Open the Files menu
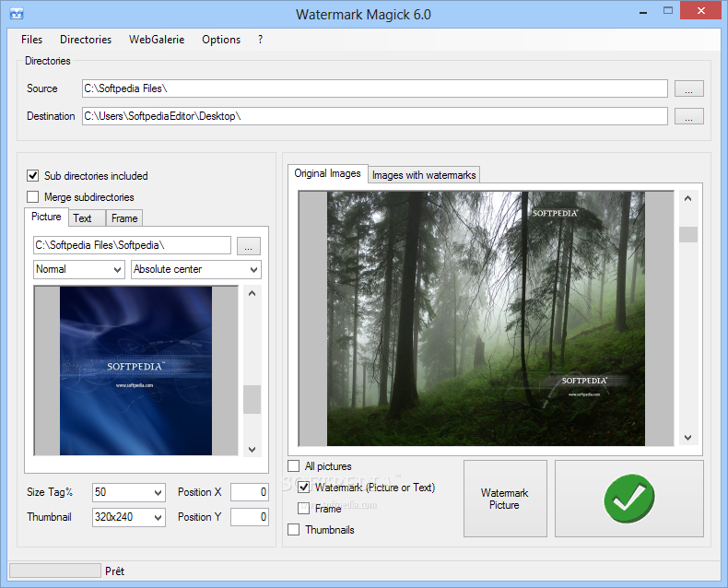Viewport: 728px width, 588px height. tap(31, 40)
